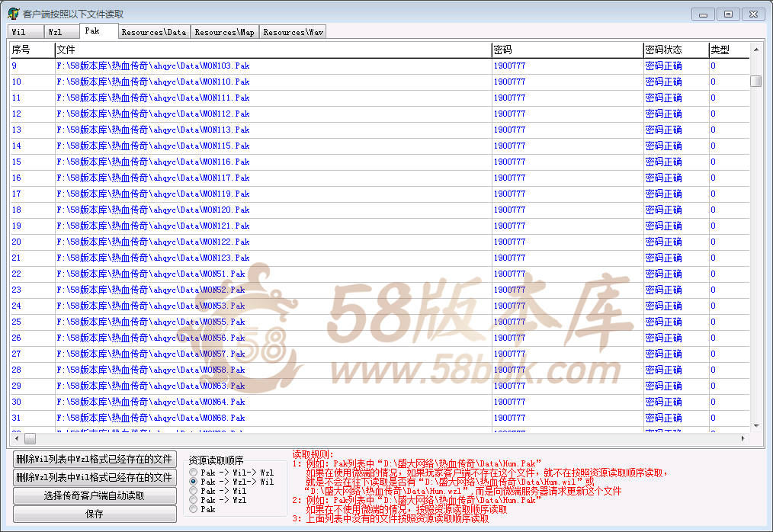
Task: Click type value 0 in row 17
Action: coord(713,194)
